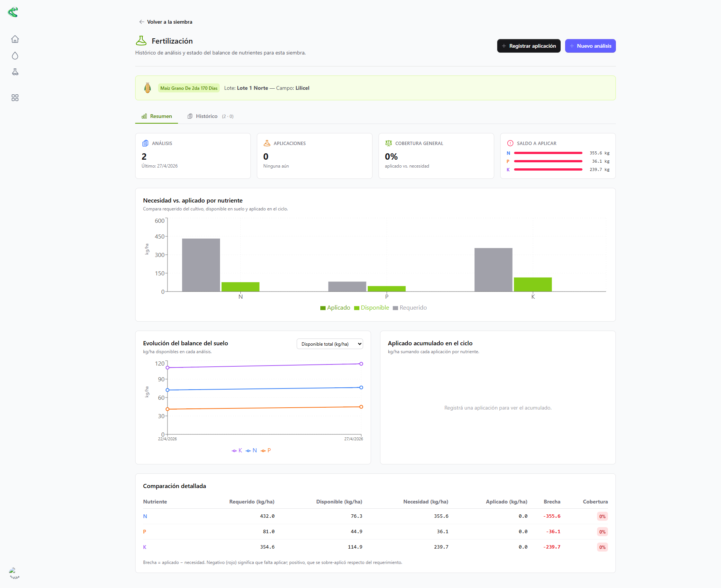Open the water drop irrigation icon
This screenshot has height=588, width=721.
pos(15,56)
